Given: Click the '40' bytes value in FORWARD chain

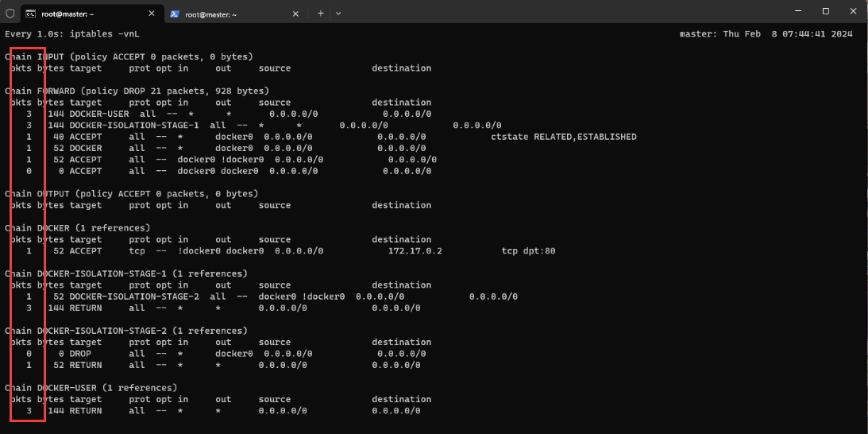Looking at the screenshot, I should pyautogui.click(x=59, y=137).
